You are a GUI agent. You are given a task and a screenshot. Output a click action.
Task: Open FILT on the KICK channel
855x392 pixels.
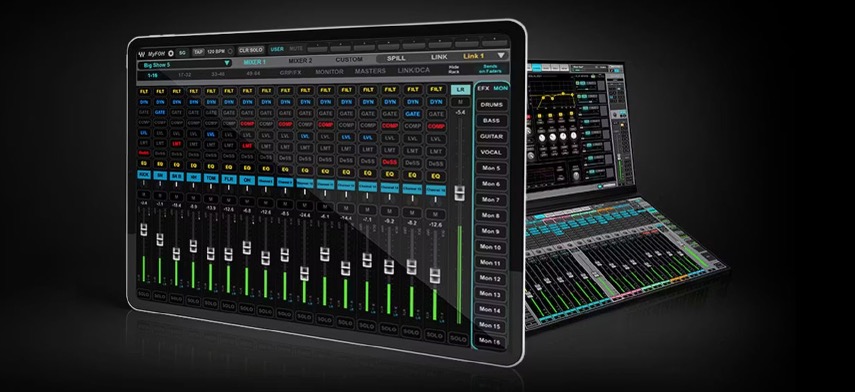143,92
